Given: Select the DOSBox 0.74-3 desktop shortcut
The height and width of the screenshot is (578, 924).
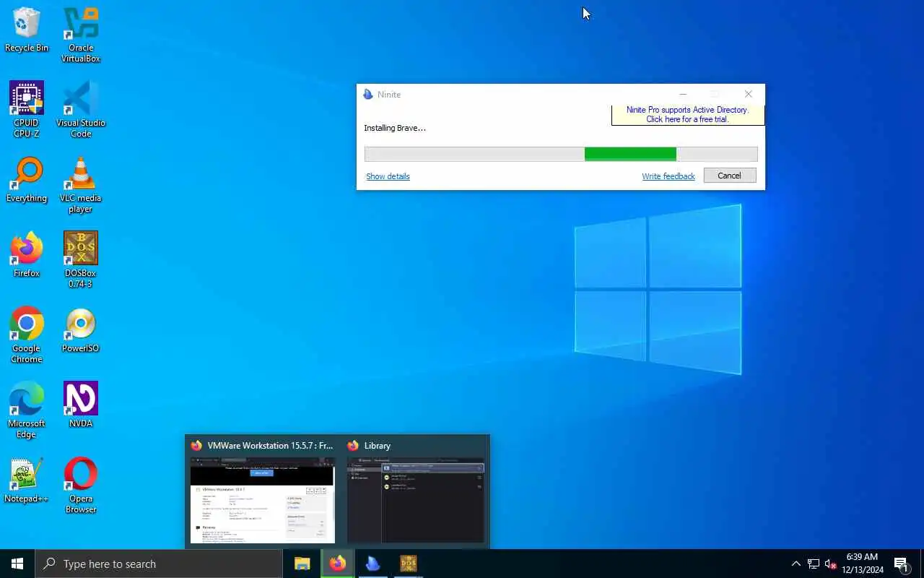Looking at the screenshot, I should click(81, 260).
